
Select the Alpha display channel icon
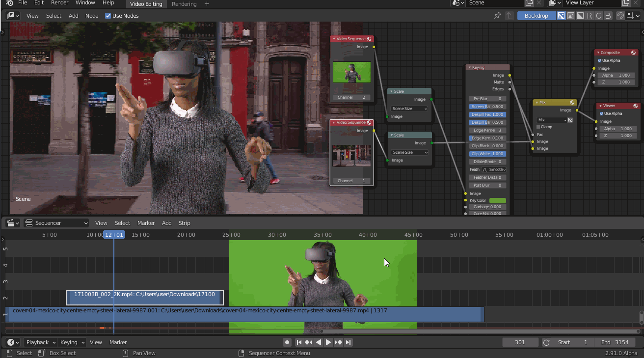click(x=580, y=16)
